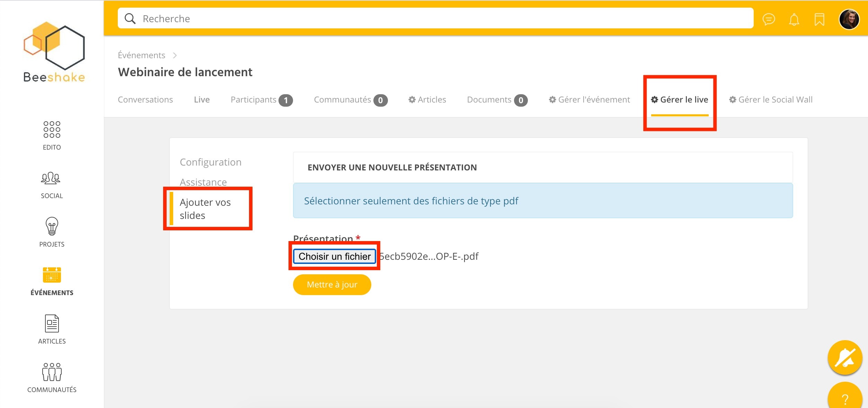
Task: Toggle the muted notifications floating button
Action: click(845, 357)
